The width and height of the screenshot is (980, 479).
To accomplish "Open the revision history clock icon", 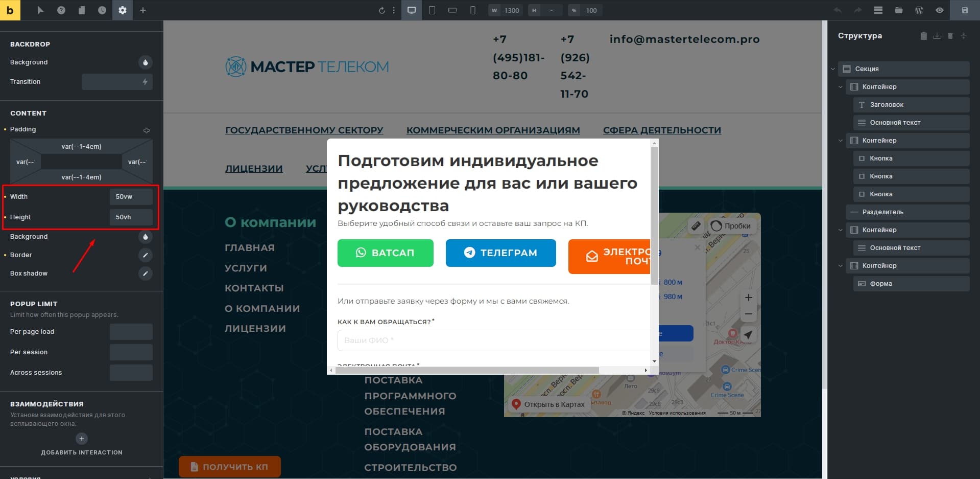I will coord(102,10).
